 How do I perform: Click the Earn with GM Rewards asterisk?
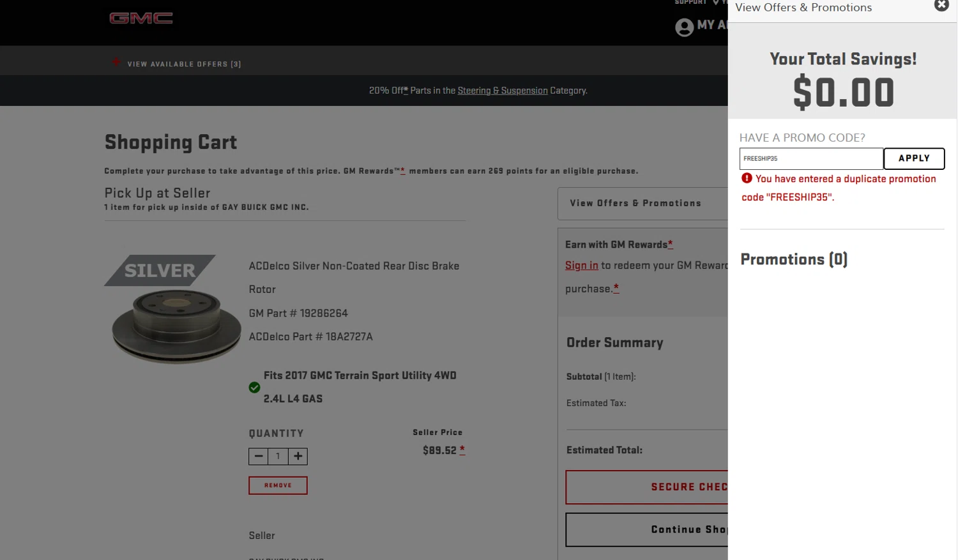670,244
